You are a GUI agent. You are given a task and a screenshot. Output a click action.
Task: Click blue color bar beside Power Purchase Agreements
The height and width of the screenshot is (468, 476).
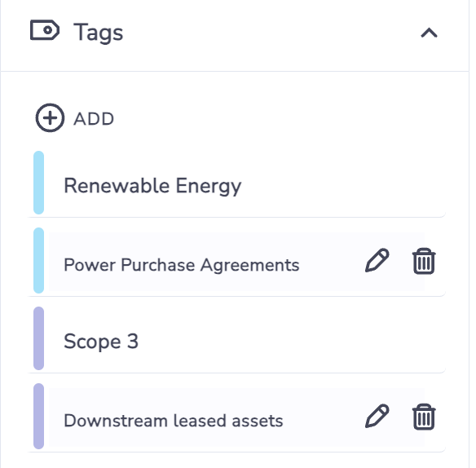point(38,261)
